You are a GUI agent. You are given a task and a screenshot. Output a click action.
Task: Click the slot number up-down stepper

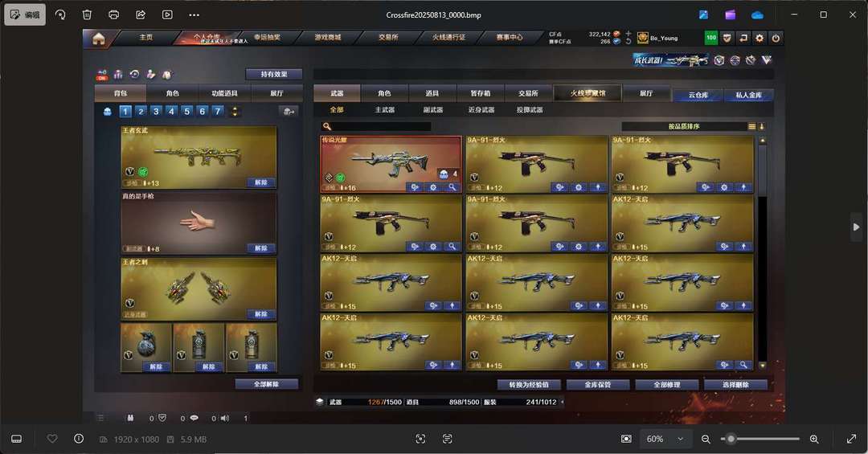click(235, 111)
